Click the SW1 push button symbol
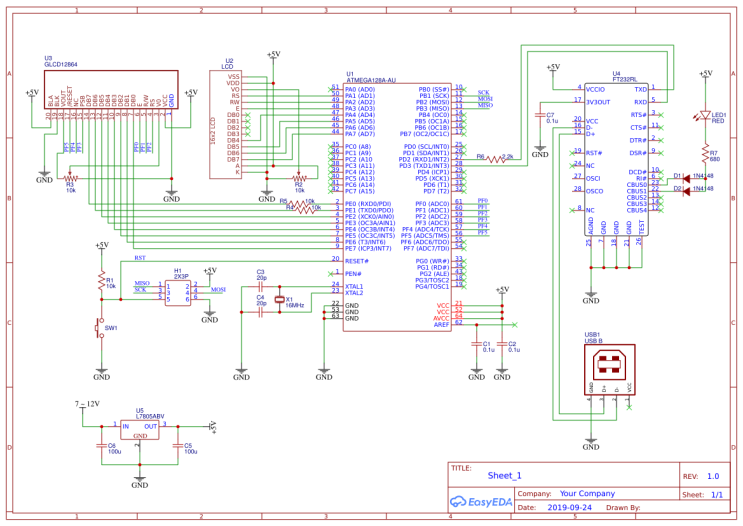 click(x=101, y=328)
